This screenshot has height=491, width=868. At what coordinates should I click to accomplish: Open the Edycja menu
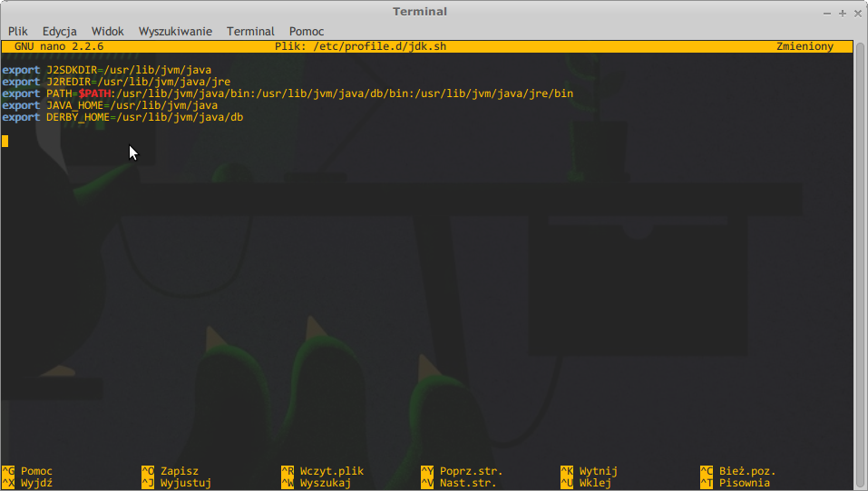click(59, 32)
